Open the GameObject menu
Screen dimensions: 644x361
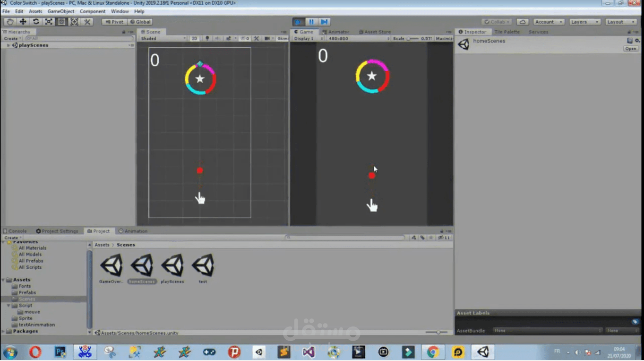(61, 11)
